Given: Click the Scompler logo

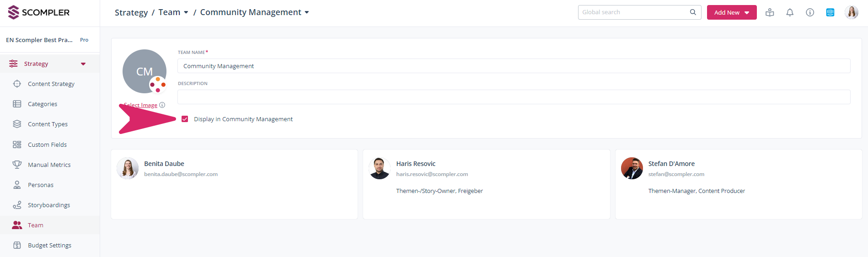Looking at the screenshot, I should coord(39,12).
